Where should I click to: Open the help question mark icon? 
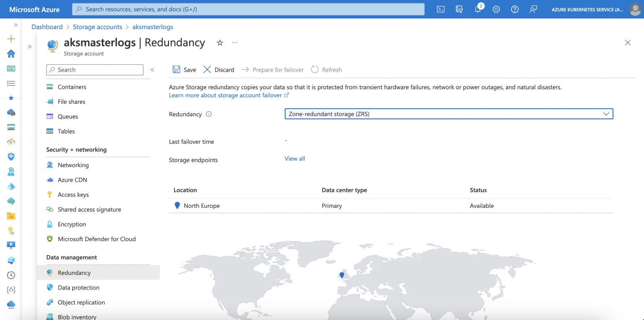pyautogui.click(x=515, y=9)
